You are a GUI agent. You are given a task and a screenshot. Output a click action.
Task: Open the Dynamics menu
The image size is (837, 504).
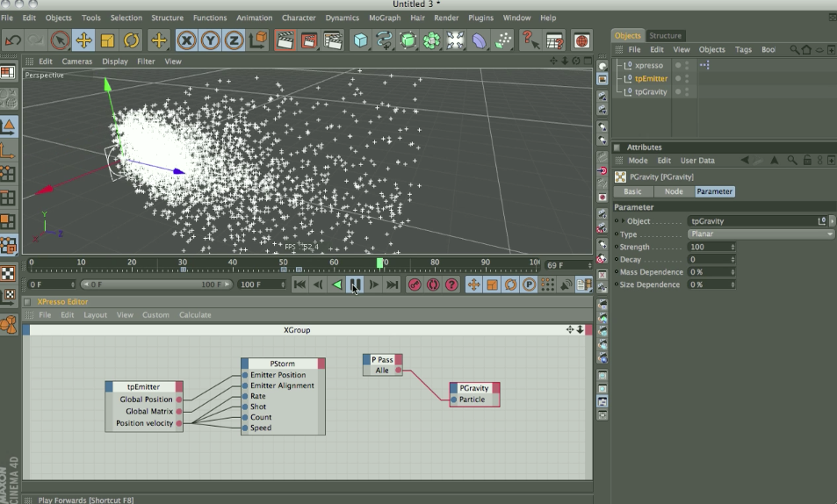343,18
